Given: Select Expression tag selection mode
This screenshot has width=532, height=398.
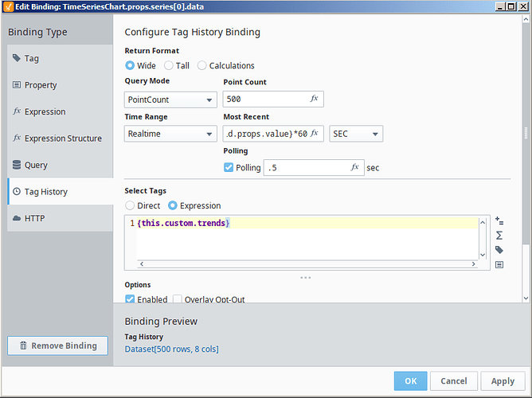Looking at the screenshot, I should (x=172, y=205).
